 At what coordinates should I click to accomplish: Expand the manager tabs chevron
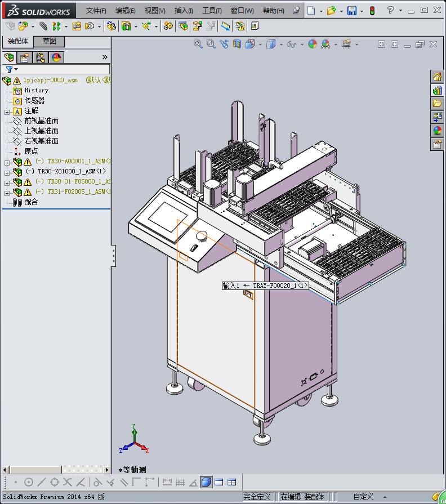[105, 57]
